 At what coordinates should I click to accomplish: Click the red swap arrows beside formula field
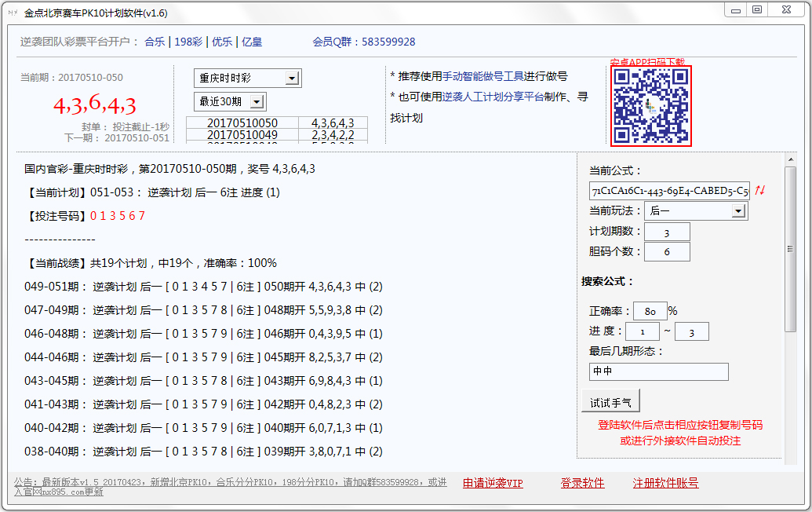(x=759, y=190)
